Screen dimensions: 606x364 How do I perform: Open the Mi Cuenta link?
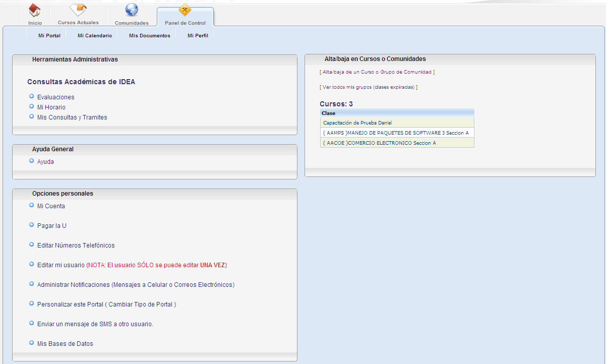51,206
